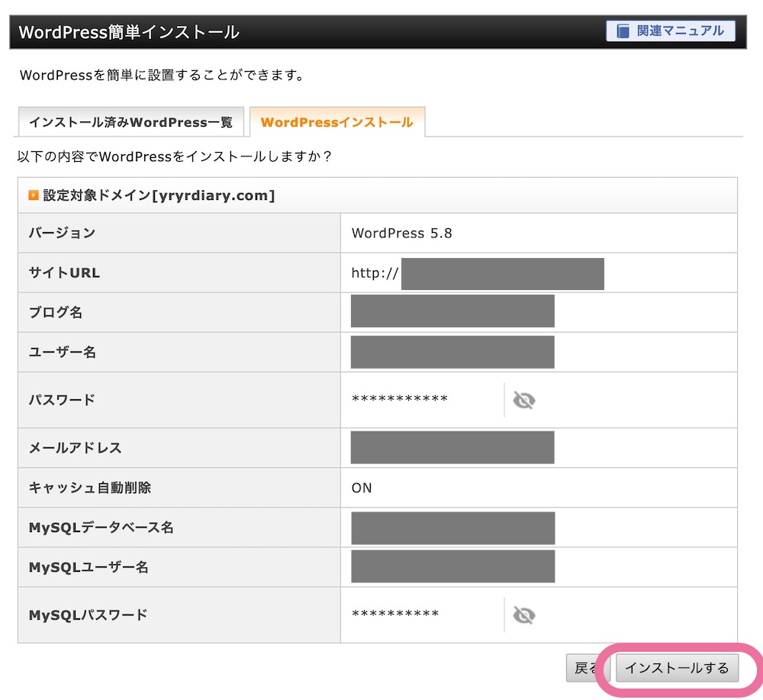Click the ブログ名 row label
The height and width of the screenshot is (700, 763).
point(56,312)
